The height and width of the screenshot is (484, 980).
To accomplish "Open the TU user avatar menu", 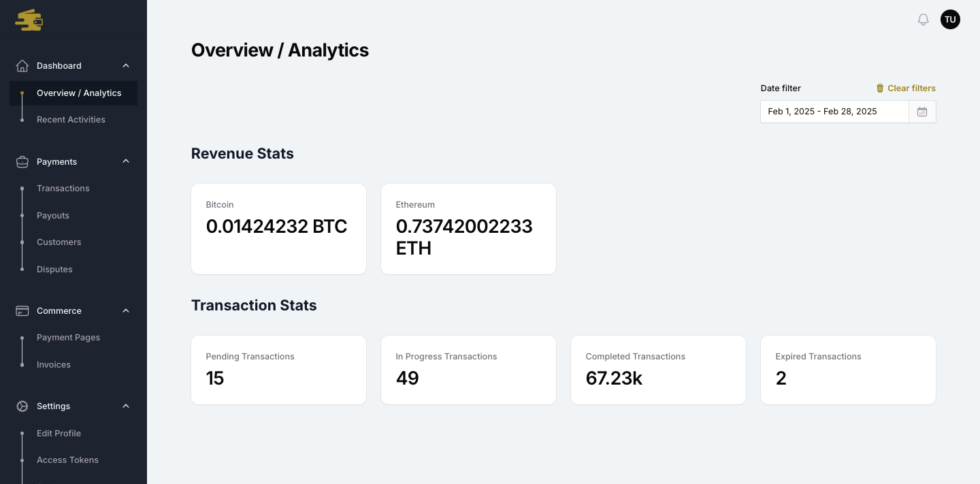I will [x=950, y=20].
